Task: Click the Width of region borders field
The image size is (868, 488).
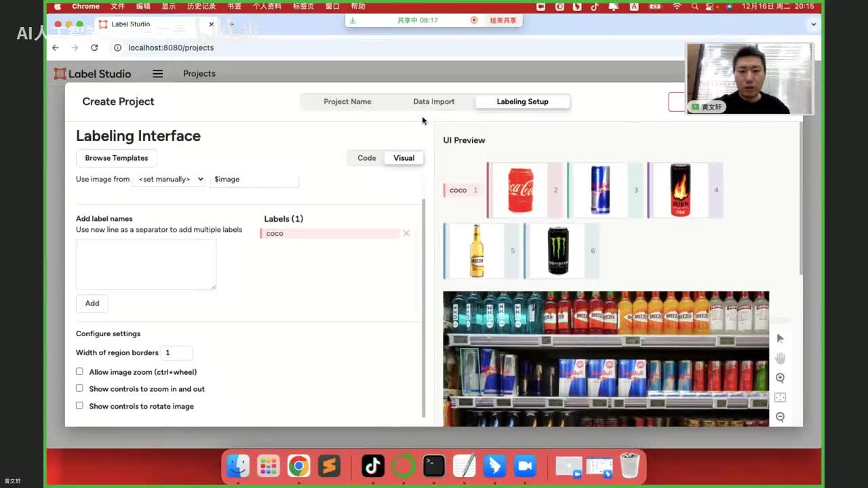Action: coord(177,352)
